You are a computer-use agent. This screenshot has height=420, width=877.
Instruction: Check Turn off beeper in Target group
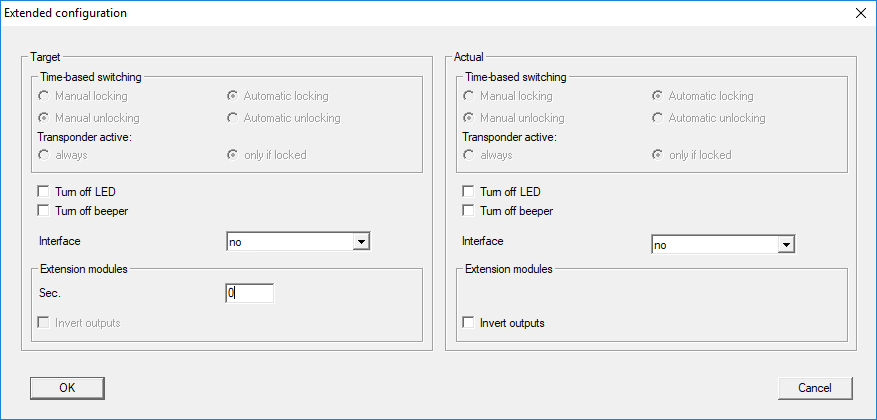click(x=43, y=211)
